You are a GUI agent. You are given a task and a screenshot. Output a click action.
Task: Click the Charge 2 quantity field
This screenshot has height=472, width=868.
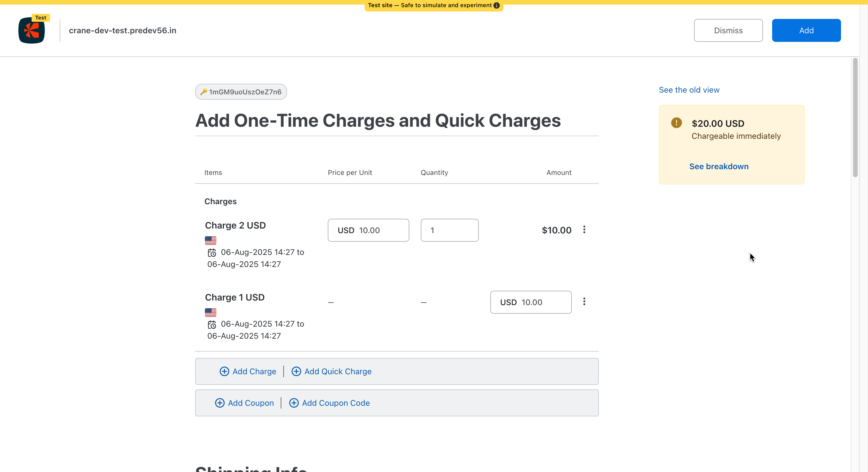[449, 230]
